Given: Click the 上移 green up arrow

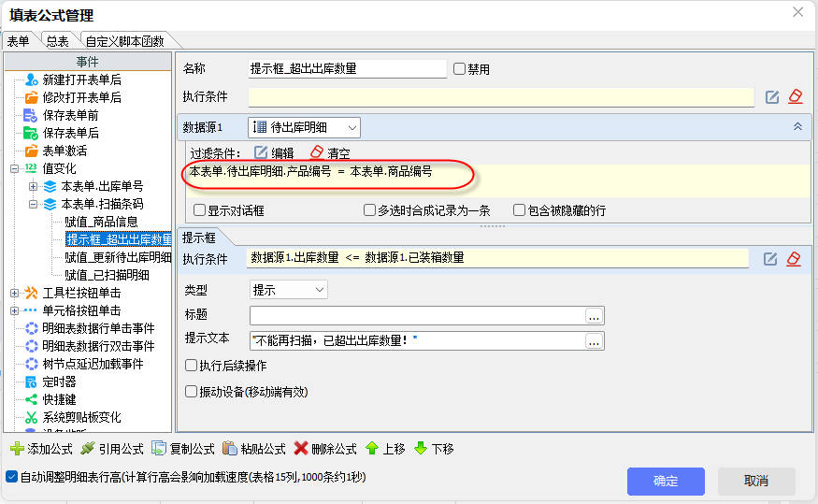Looking at the screenshot, I should (x=372, y=449).
